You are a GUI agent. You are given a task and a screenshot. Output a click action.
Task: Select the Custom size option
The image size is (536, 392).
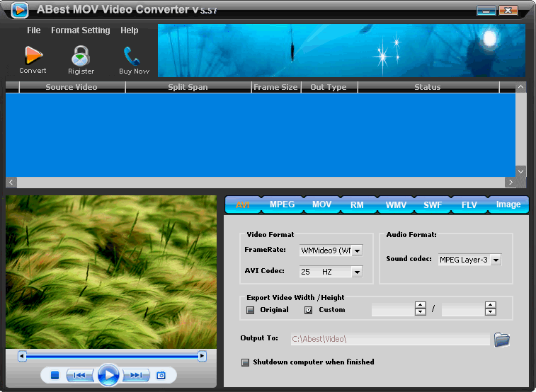pyautogui.click(x=308, y=310)
